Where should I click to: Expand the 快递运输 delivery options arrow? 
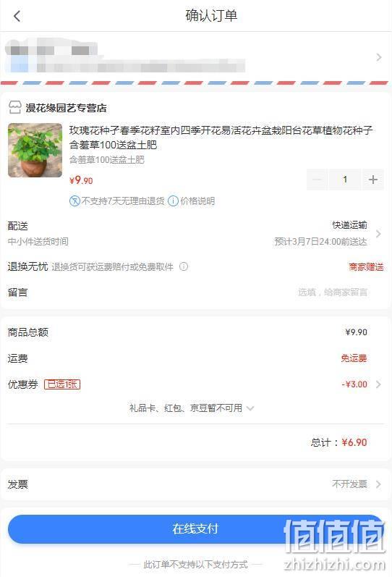click(x=379, y=234)
